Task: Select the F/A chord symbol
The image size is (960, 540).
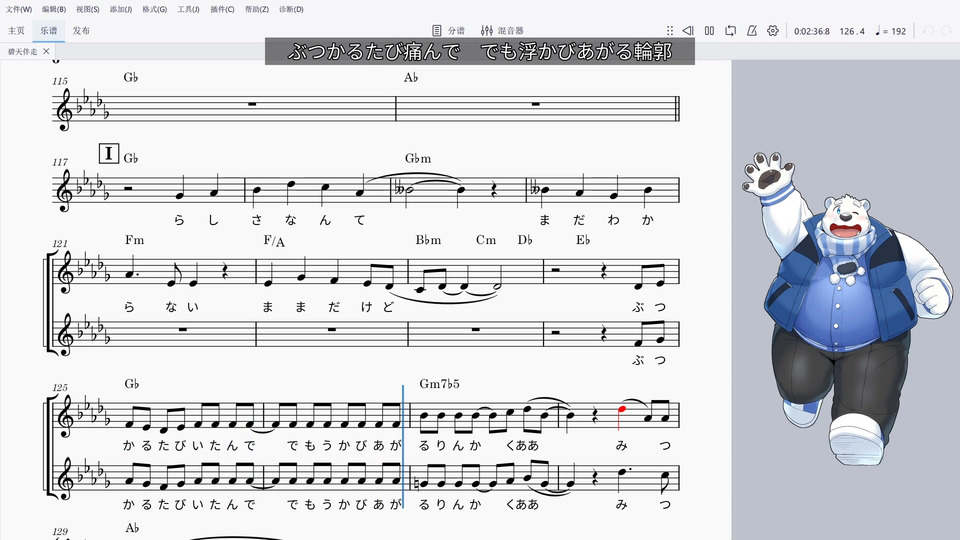Action: (x=274, y=241)
